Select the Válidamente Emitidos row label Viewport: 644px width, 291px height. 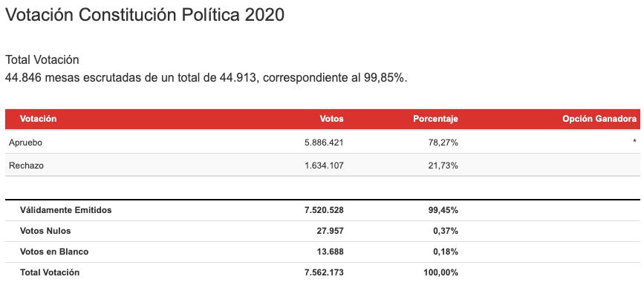tap(65, 210)
